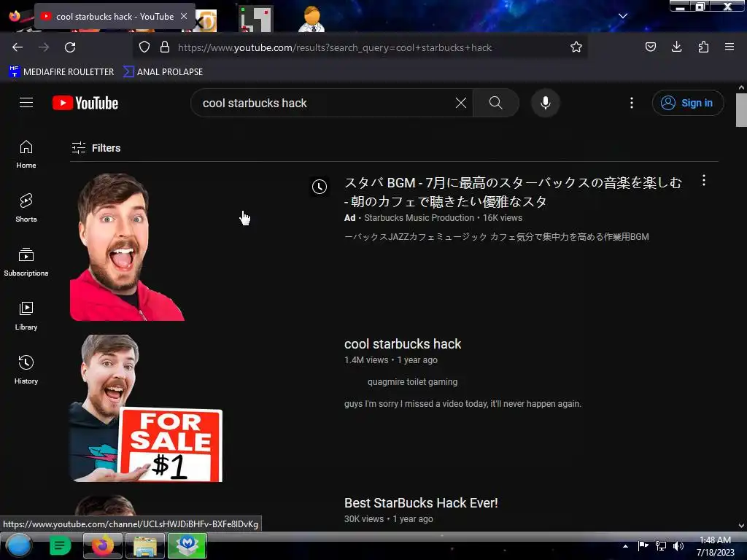Click the network tray icon
Screen dimensions: 747x560
coord(661,546)
